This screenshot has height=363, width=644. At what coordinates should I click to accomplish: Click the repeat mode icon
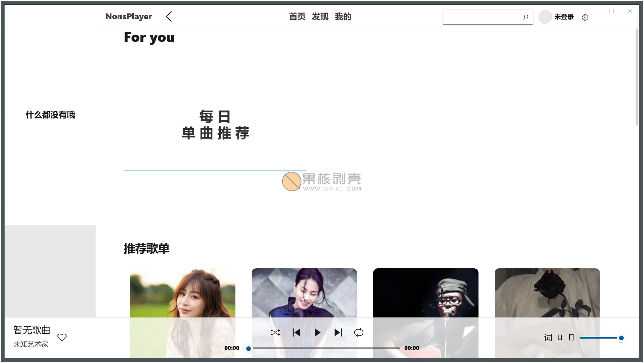coord(359,332)
